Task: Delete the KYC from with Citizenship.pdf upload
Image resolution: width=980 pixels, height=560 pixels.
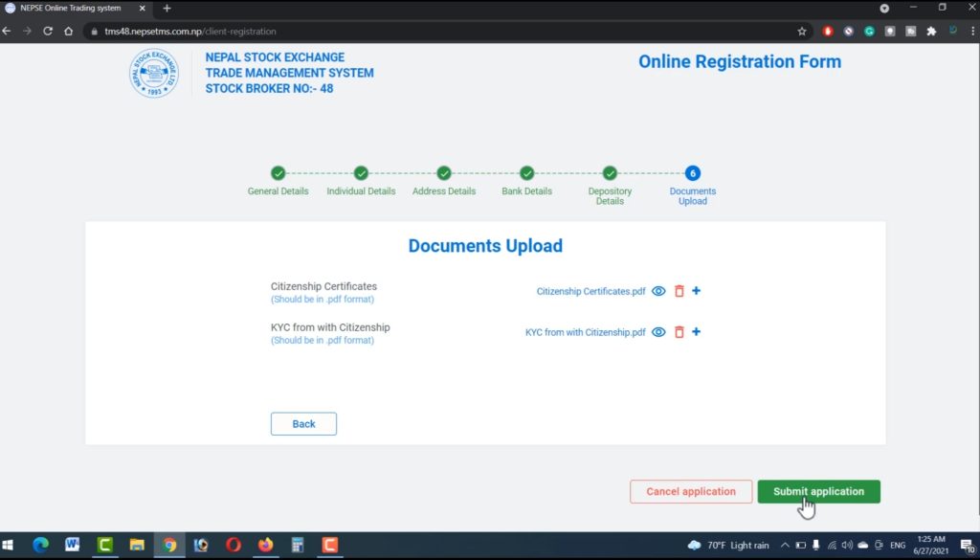Action: (679, 332)
